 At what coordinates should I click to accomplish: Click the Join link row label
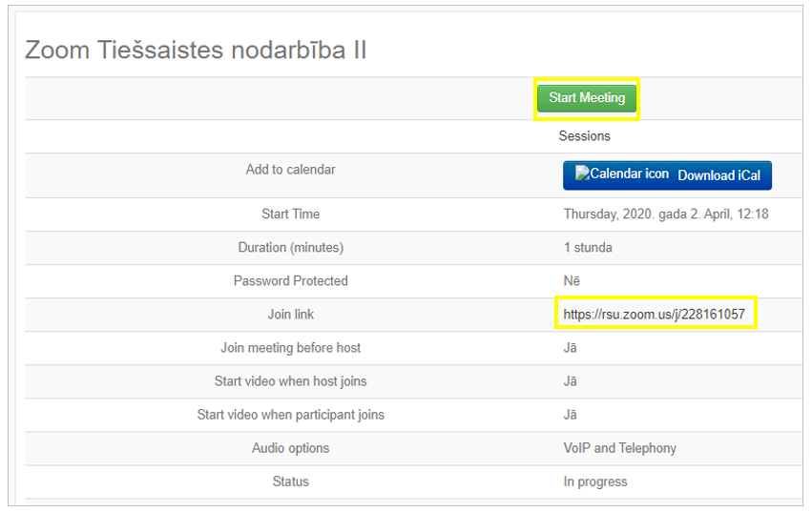290,315
